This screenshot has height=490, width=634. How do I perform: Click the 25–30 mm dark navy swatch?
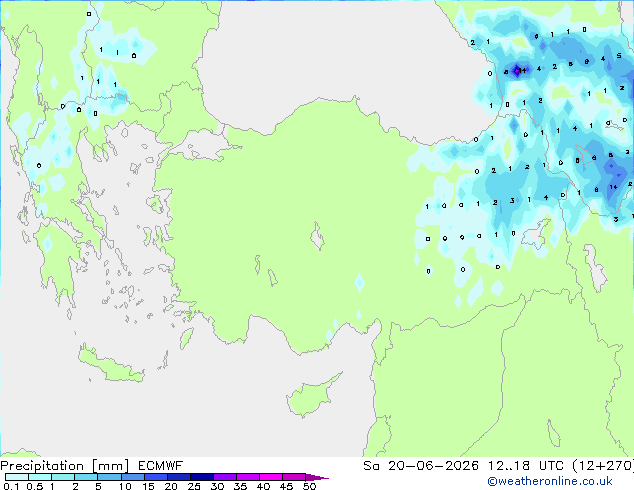click(x=202, y=477)
